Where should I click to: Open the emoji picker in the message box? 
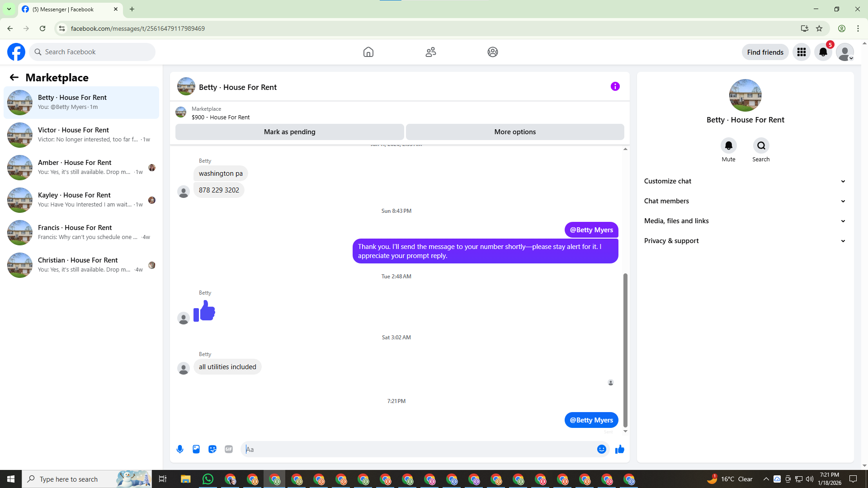click(601, 449)
